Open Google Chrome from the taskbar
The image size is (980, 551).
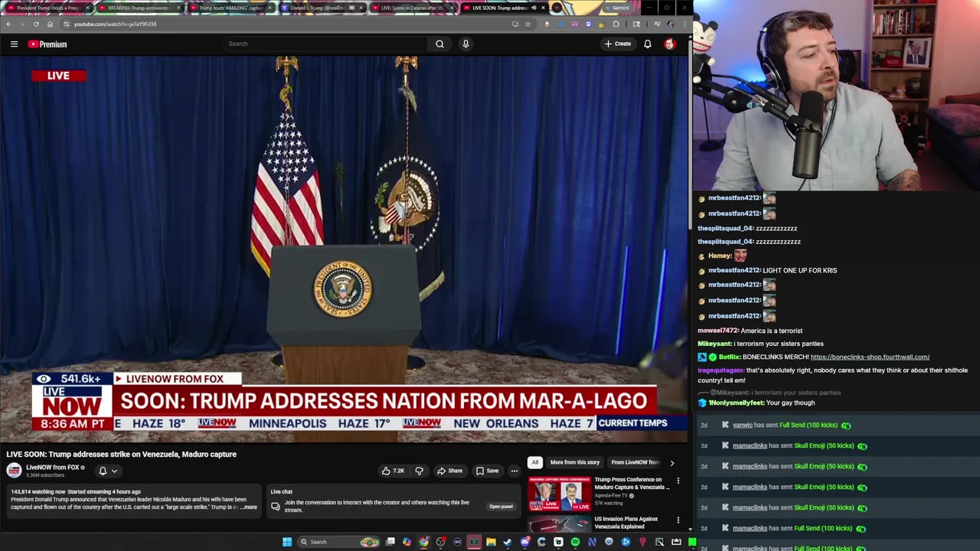(423, 542)
